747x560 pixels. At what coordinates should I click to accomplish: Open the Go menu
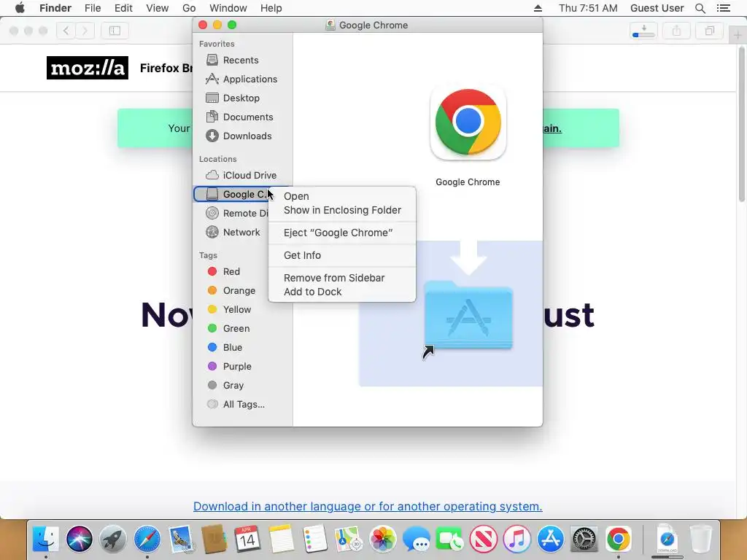point(189,8)
